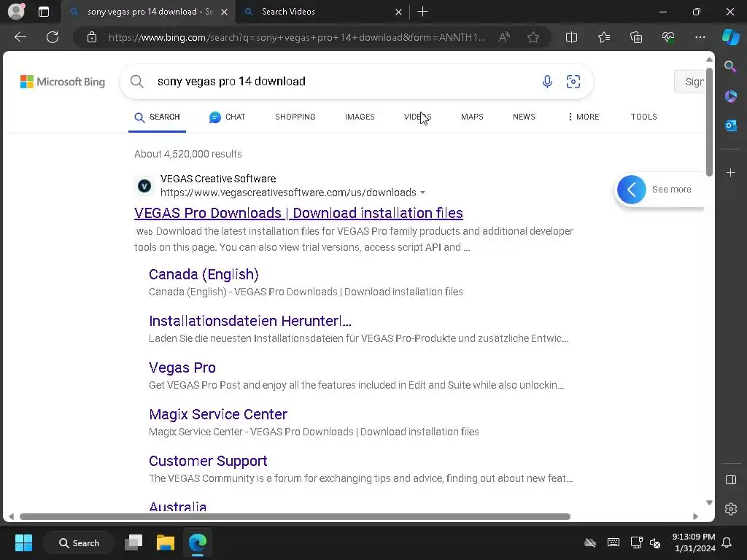Refresh the page with the reload icon
The width and height of the screenshot is (747, 560).
coord(53,37)
